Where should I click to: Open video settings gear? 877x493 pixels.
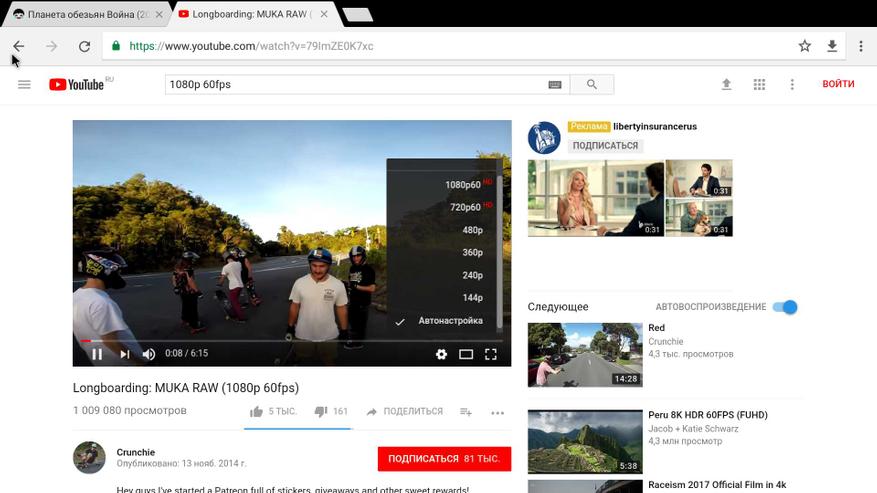441,354
